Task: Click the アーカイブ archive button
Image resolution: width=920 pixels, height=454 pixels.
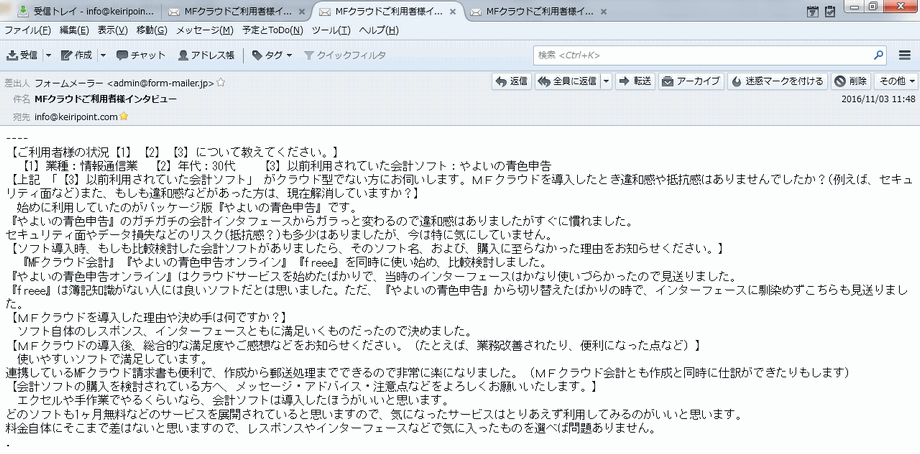Action: coord(691,82)
